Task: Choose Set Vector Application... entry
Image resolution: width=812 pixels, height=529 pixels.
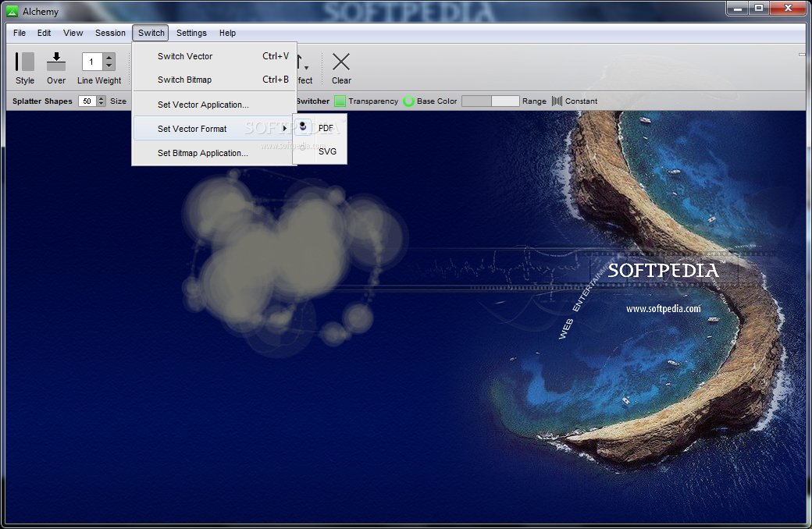Action: tap(215, 104)
